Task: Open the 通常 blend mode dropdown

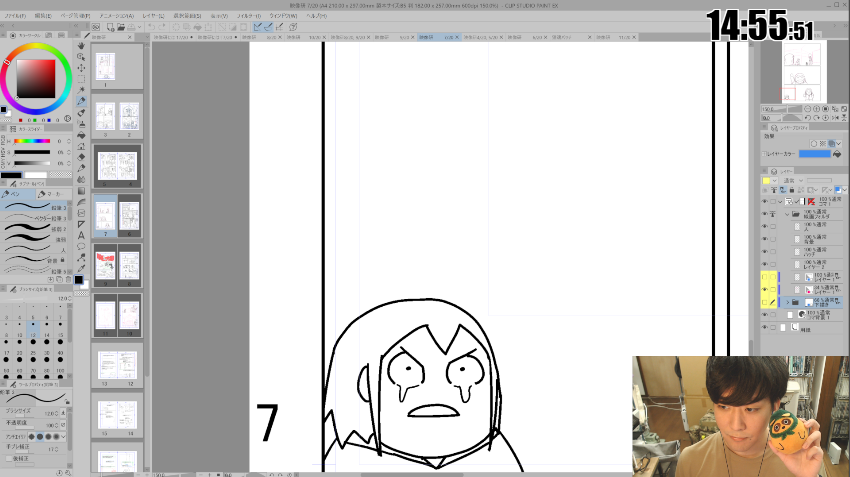Action: (x=793, y=181)
